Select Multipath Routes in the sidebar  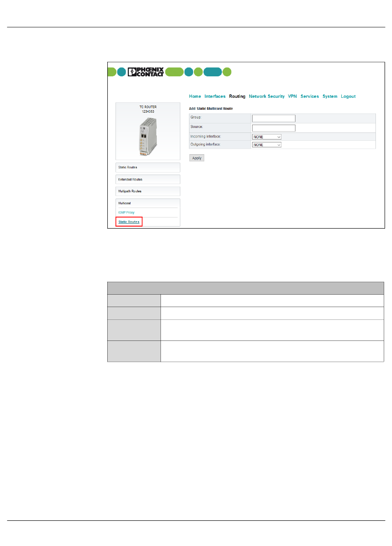point(130,191)
